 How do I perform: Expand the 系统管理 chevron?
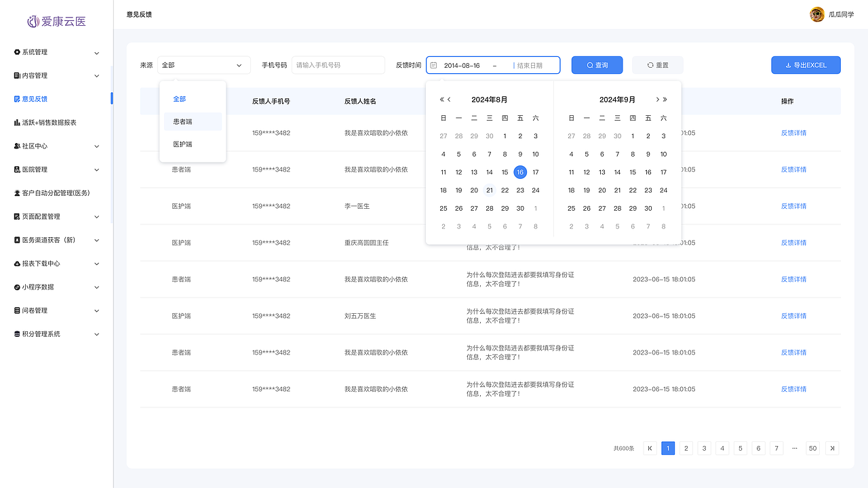tap(96, 53)
